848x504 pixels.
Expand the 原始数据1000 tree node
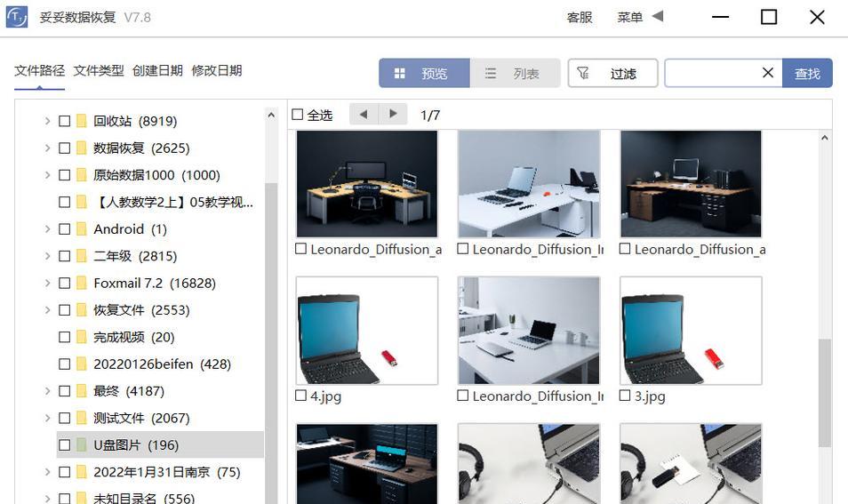pos(47,175)
